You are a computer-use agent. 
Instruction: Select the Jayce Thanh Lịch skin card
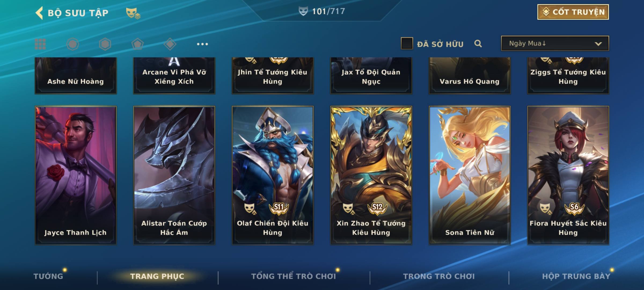tap(75, 175)
